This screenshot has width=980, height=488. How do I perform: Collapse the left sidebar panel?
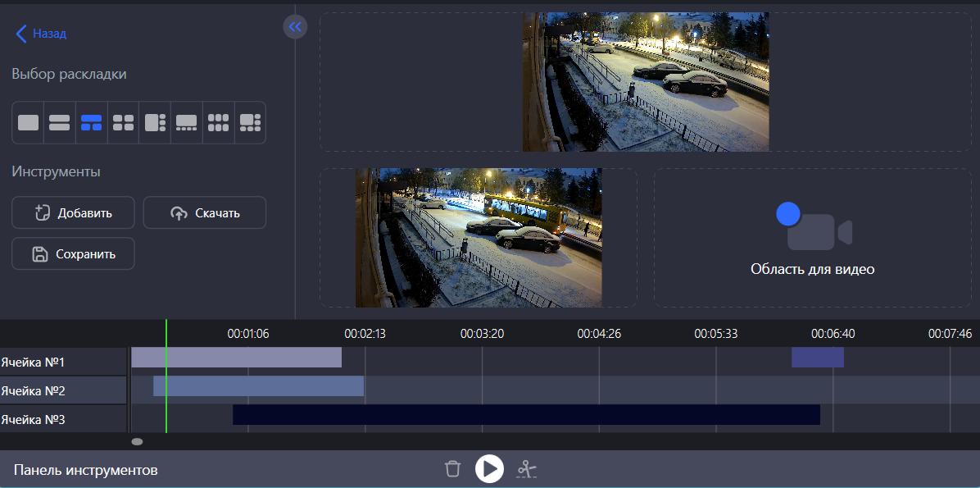point(295,27)
